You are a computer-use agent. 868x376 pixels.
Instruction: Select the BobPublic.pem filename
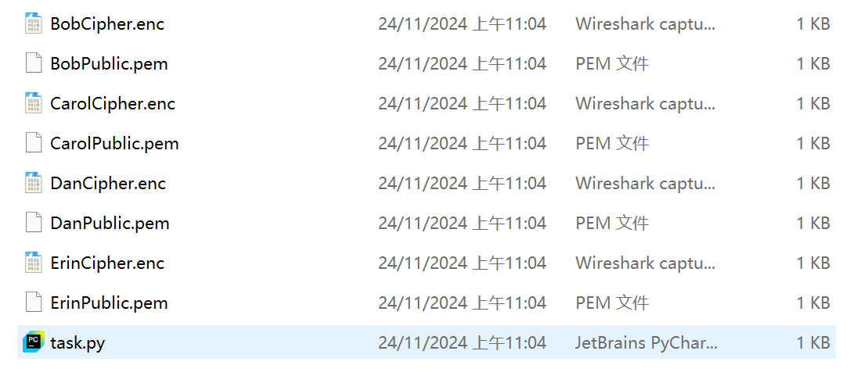(109, 63)
